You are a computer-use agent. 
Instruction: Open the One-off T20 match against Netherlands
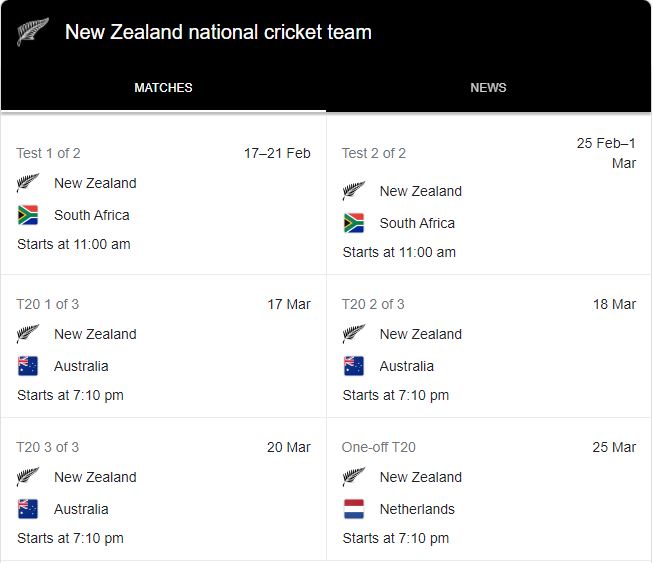pos(489,492)
